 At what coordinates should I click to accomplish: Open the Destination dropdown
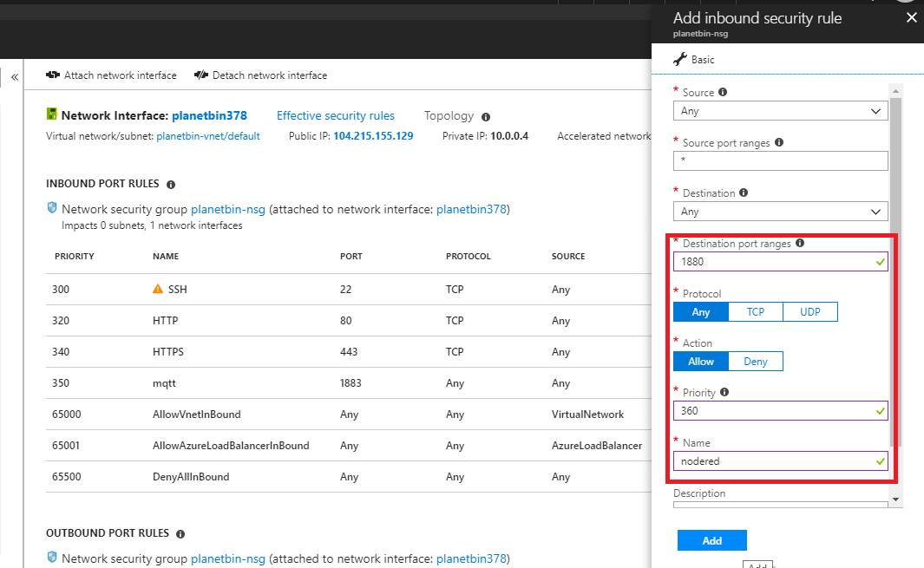[780, 212]
